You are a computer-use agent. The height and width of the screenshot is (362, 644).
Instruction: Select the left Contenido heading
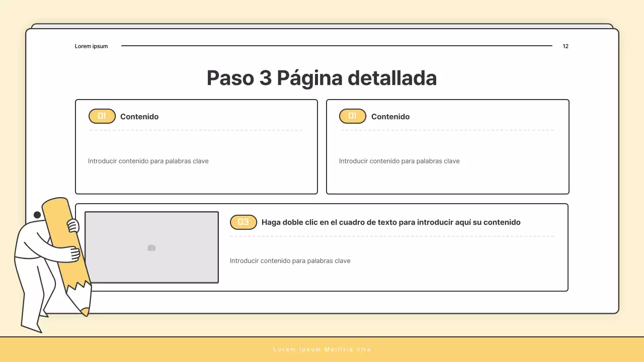tap(139, 116)
